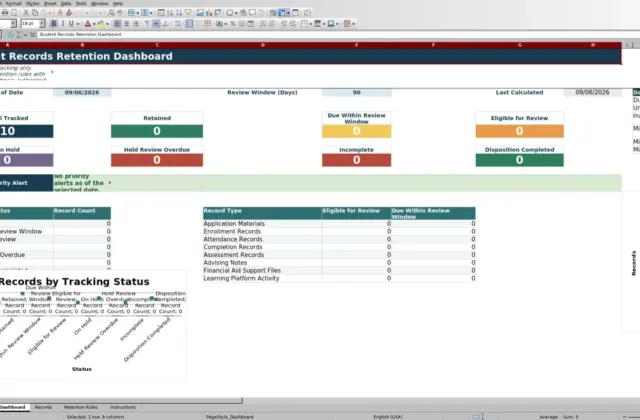Click the font color A icon
Image resolution: width=640 pixels, height=420 pixels.
(87, 24)
